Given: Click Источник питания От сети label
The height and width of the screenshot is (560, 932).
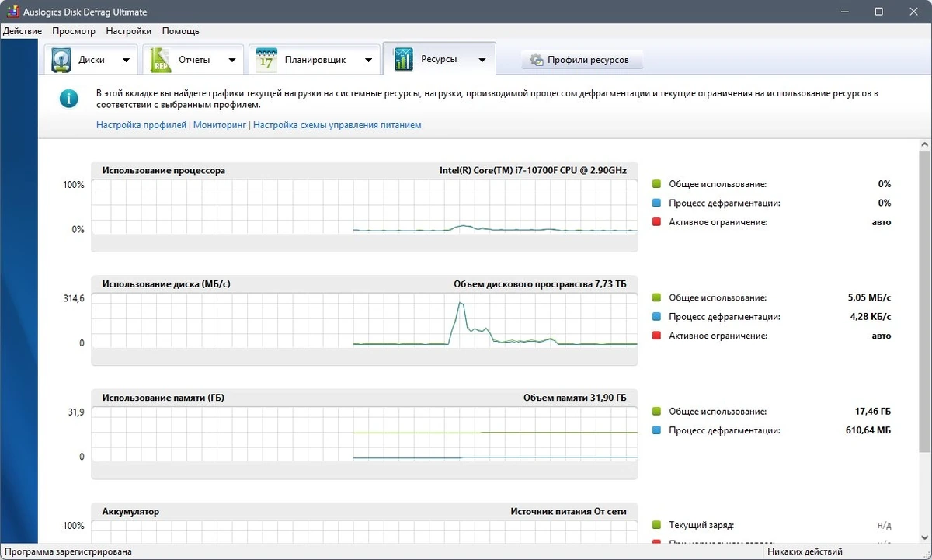Looking at the screenshot, I should (x=569, y=512).
